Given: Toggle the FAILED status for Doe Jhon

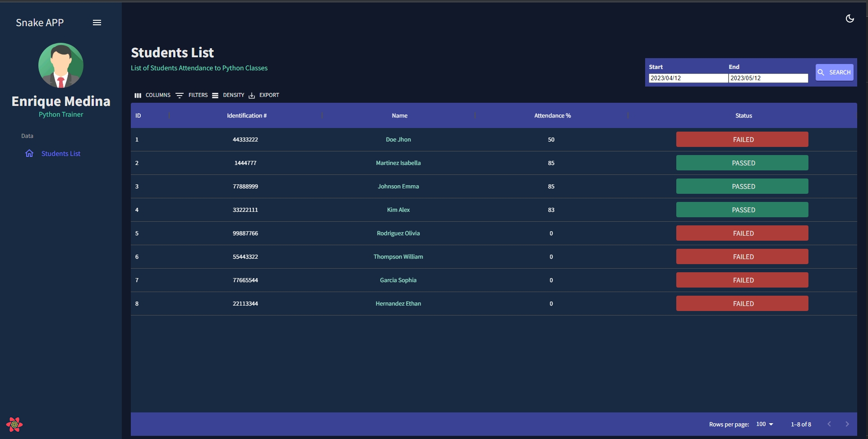Looking at the screenshot, I should (x=742, y=139).
